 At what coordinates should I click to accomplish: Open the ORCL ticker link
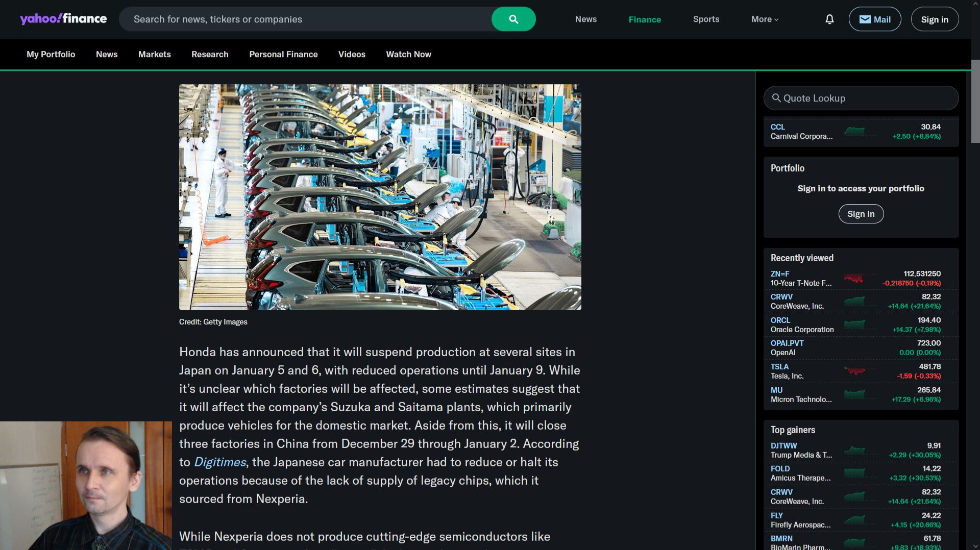[780, 320]
